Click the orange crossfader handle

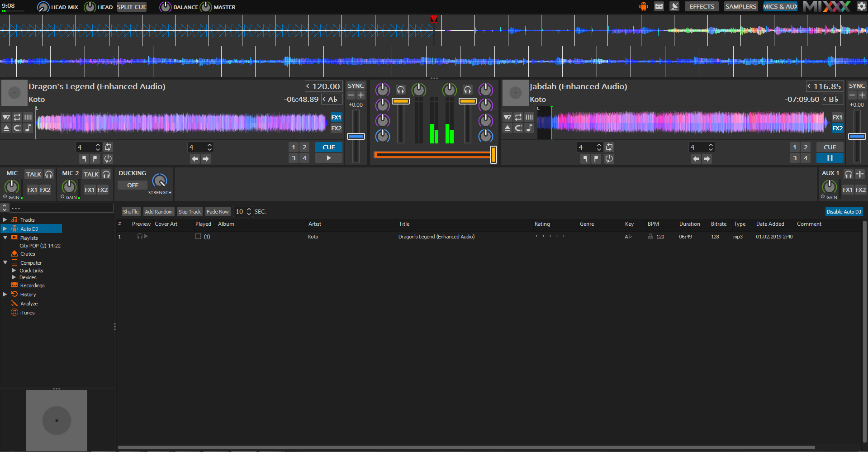[493, 155]
